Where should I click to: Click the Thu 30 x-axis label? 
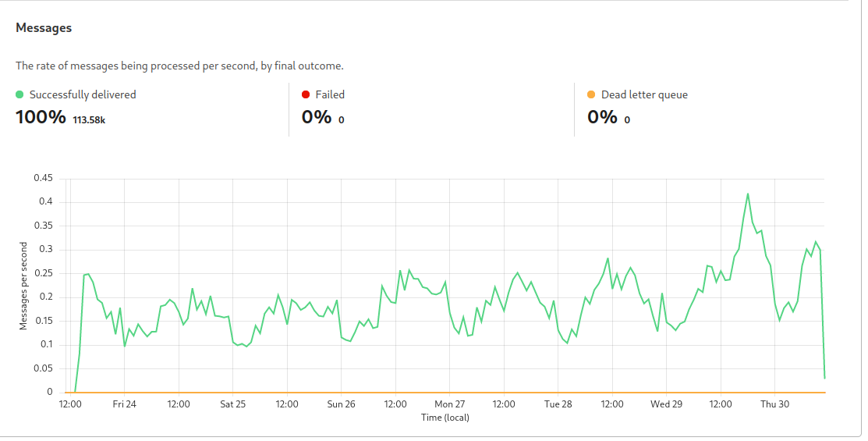[775, 404]
